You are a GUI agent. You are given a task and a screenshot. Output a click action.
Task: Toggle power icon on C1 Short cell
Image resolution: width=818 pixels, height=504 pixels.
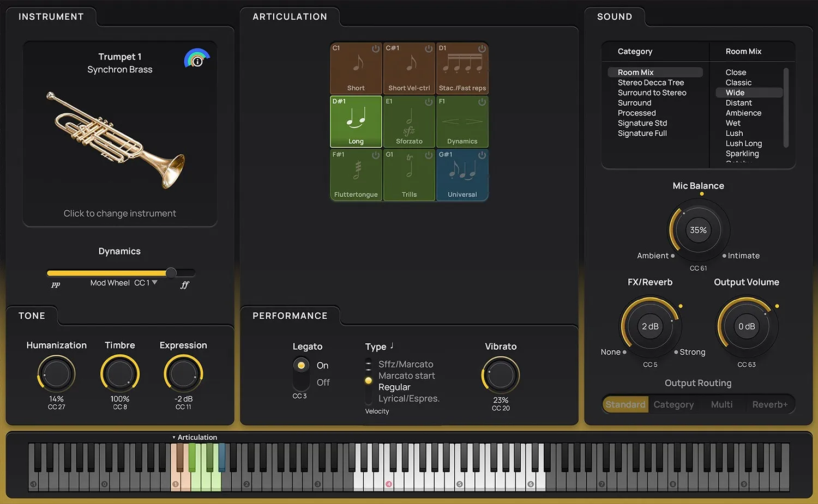point(376,48)
